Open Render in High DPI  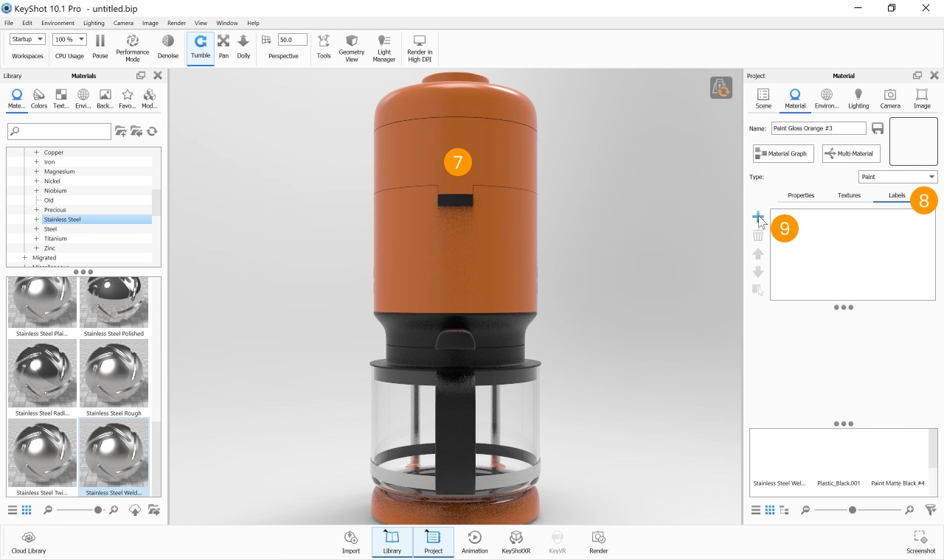[419, 46]
